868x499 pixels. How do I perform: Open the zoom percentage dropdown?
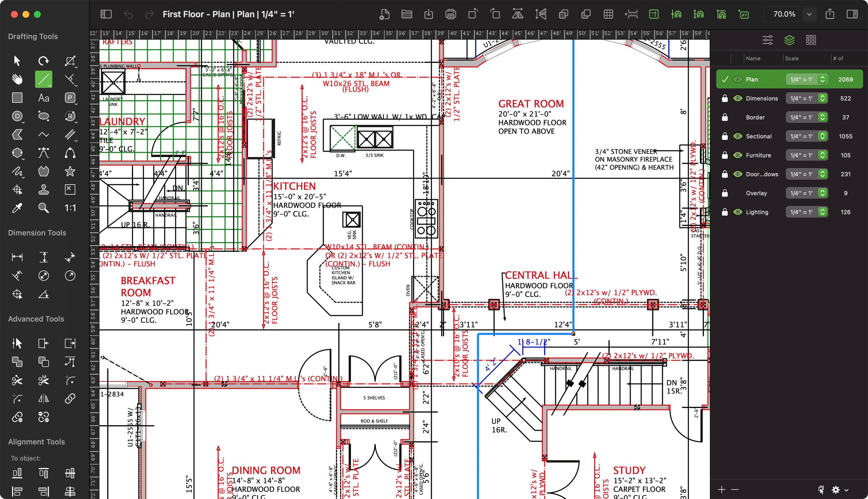[x=809, y=14]
